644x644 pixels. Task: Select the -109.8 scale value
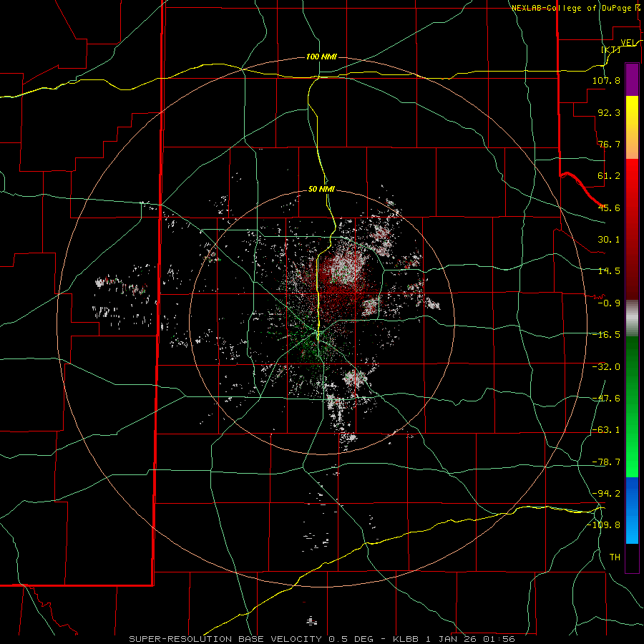(x=604, y=525)
